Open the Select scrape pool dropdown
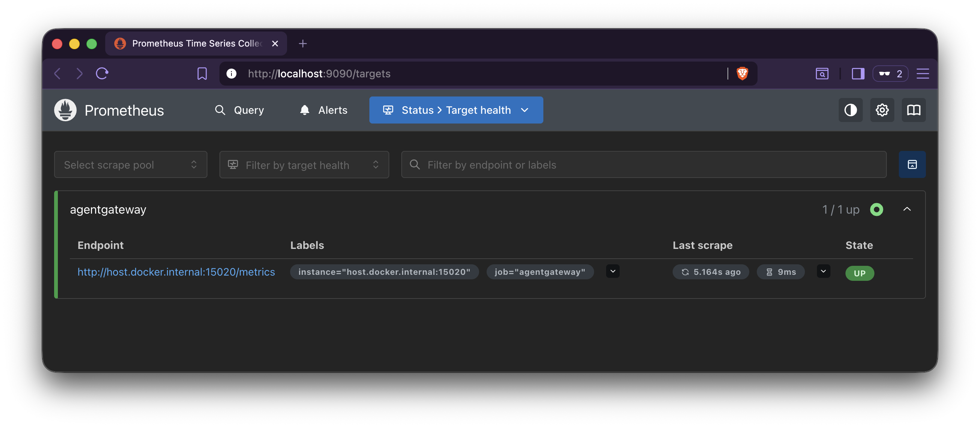Image resolution: width=980 pixels, height=428 pixels. tap(130, 164)
